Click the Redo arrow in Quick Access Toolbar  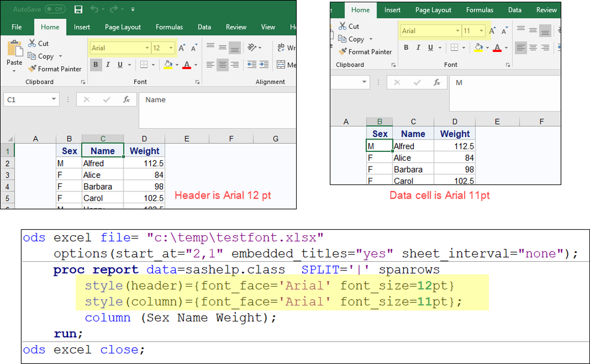click(115, 9)
